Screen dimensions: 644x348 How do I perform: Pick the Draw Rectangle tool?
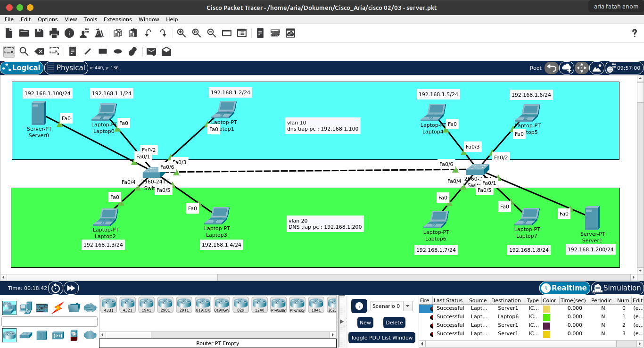(x=103, y=51)
